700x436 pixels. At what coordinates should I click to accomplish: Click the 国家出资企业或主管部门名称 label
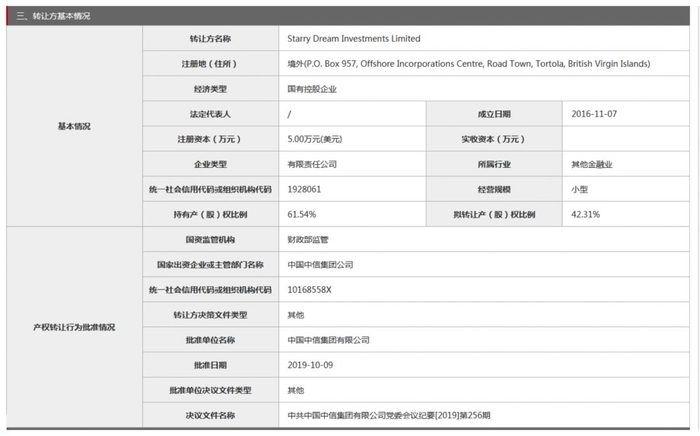point(210,265)
